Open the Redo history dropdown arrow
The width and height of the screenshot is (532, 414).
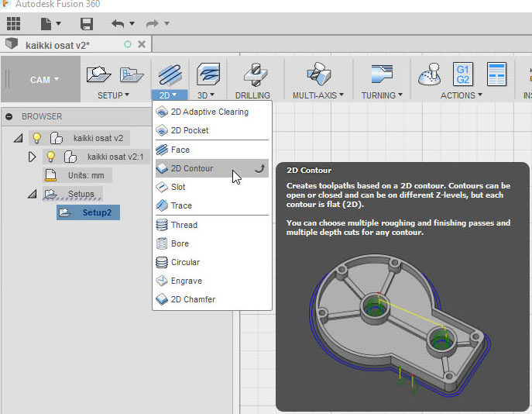point(166,24)
